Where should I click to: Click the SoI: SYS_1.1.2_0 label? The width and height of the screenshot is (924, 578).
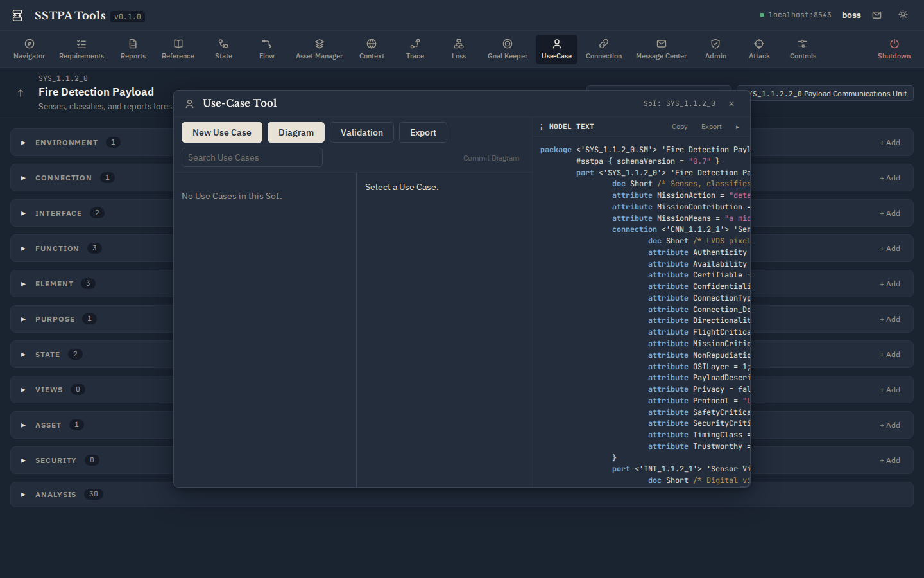pyautogui.click(x=680, y=103)
